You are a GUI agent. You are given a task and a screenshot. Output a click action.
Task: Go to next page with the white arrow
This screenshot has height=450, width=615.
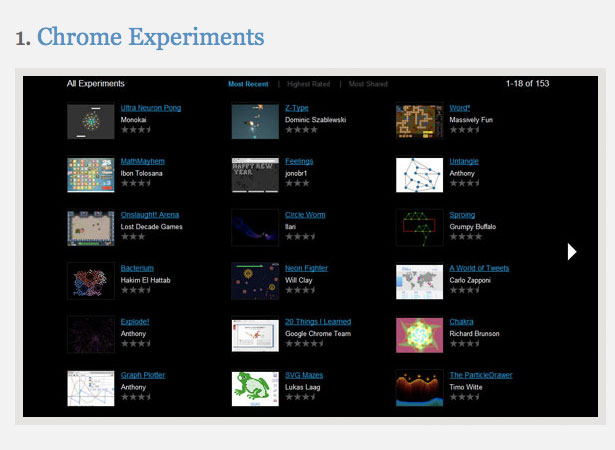(x=572, y=251)
